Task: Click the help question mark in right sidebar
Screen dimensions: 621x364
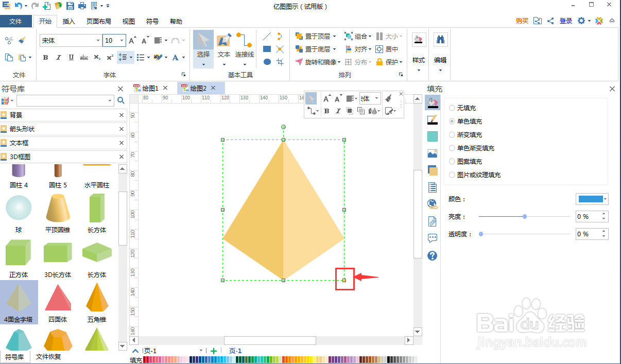Action: pos(432,255)
